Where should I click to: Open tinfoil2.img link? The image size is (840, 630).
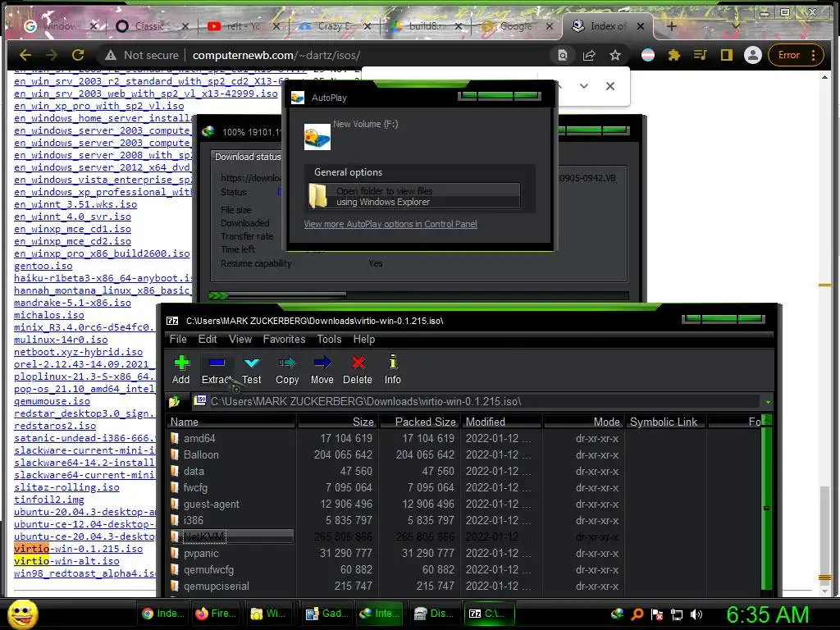tap(48, 500)
